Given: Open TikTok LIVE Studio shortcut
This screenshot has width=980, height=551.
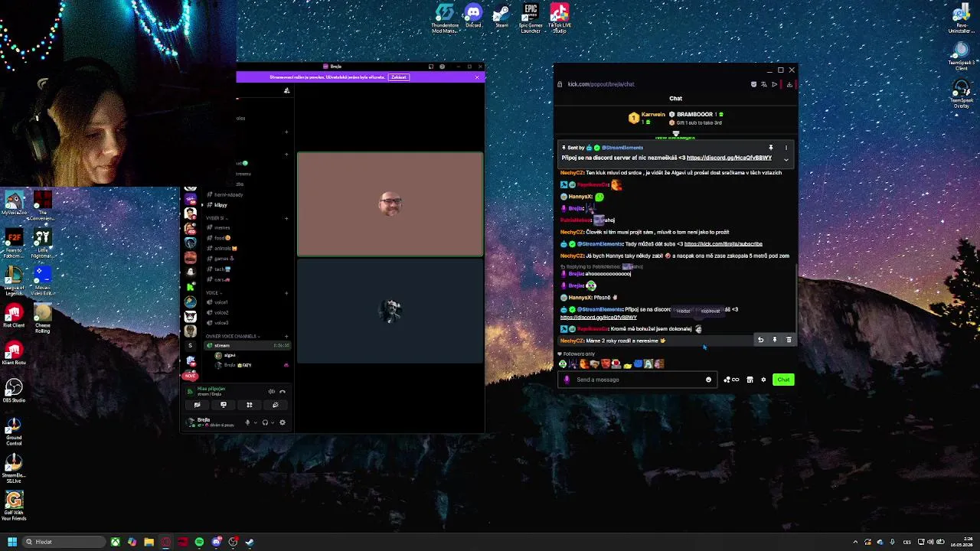Looking at the screenshot, I should tap(560, 18).
